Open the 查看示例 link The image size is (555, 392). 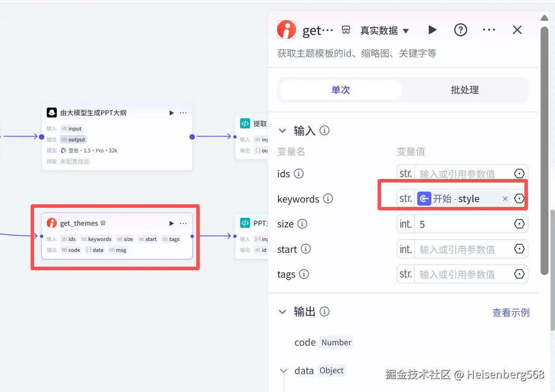click(511, 313)
